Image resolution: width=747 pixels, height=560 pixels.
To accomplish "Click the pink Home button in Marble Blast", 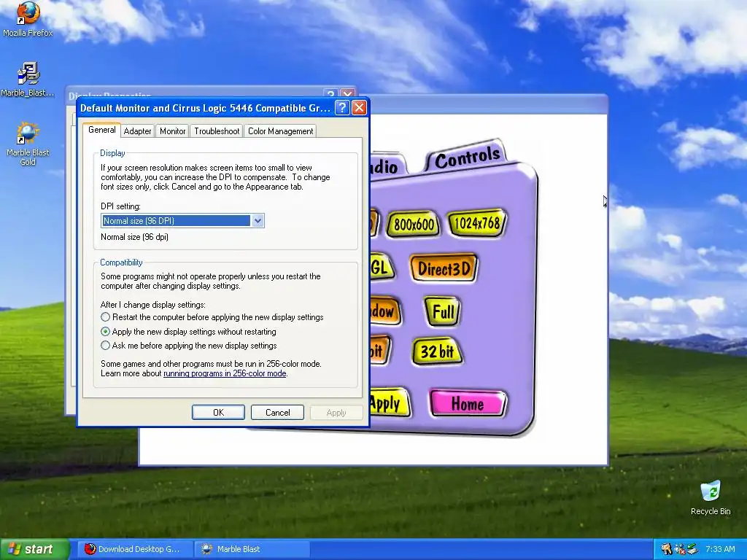I will 468,404.
